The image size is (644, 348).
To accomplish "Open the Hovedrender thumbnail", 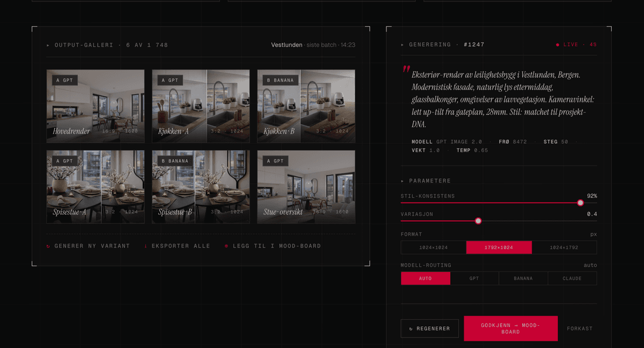I will [95, 106].
